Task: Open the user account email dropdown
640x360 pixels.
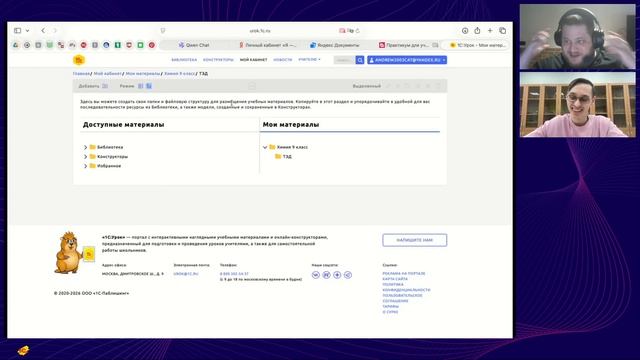Action: pyautogui.click(x=407, y=60)
